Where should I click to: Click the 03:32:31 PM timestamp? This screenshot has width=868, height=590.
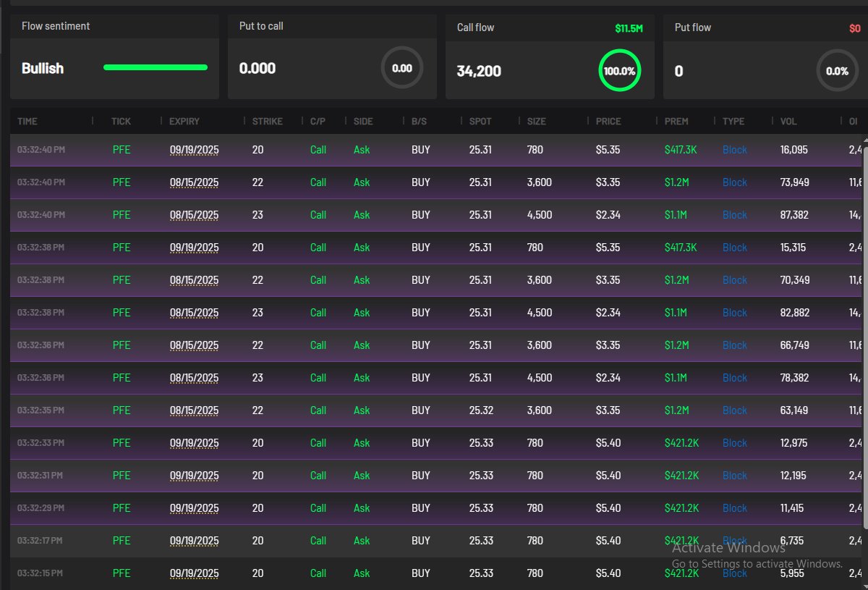(41, 476)
